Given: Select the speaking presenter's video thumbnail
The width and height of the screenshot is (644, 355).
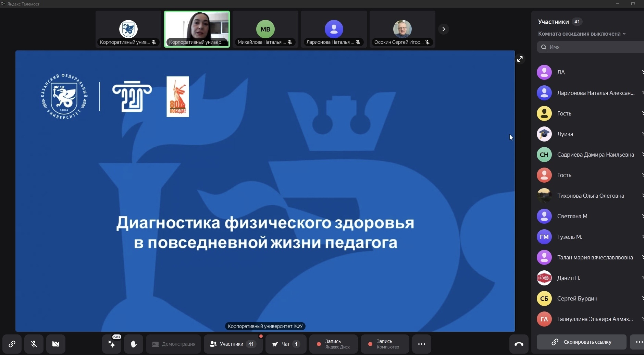Looking at the screenshot, I should click(x=197, y=29).
